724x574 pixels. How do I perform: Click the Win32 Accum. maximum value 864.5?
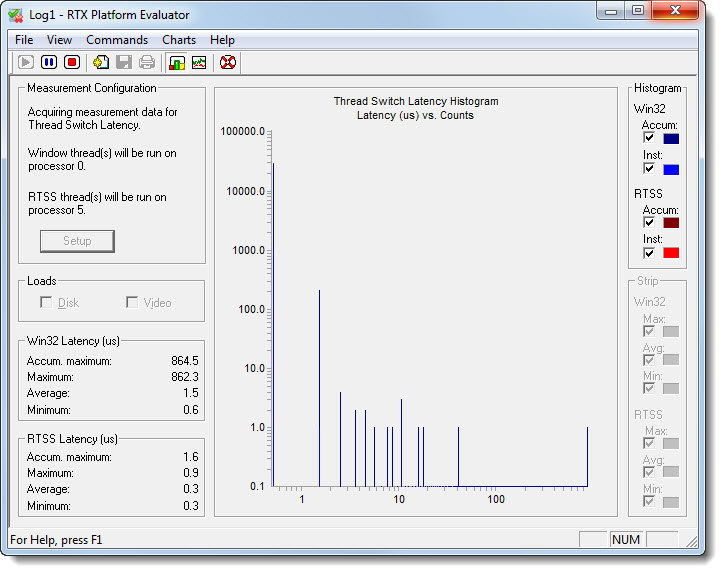185,361
